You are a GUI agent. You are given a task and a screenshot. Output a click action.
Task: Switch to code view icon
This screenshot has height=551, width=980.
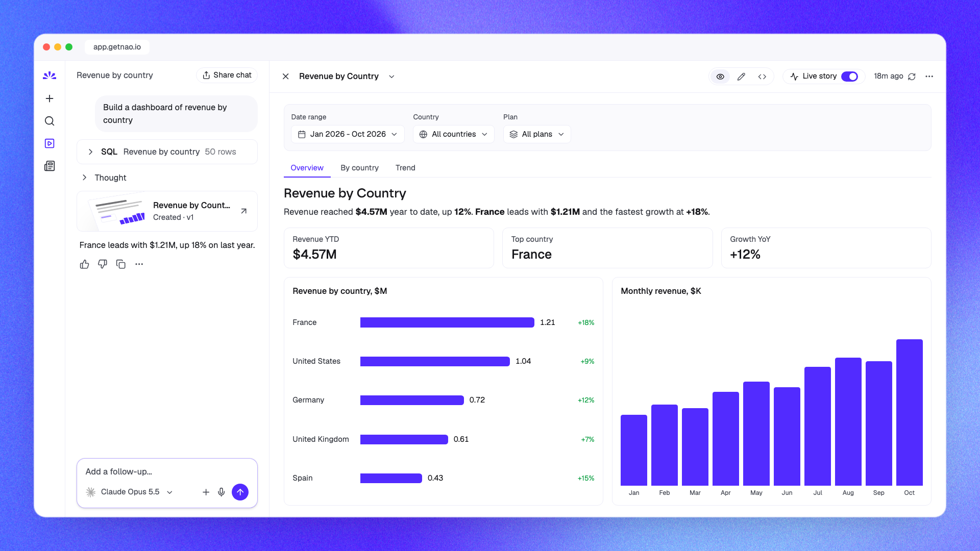tap(762, 77)
